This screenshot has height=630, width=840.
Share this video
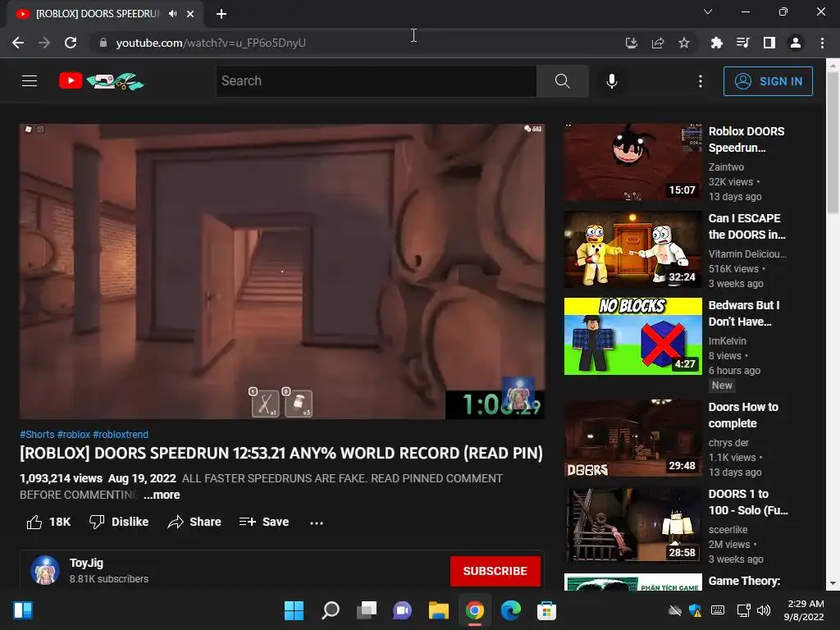[x=194, y=522]
